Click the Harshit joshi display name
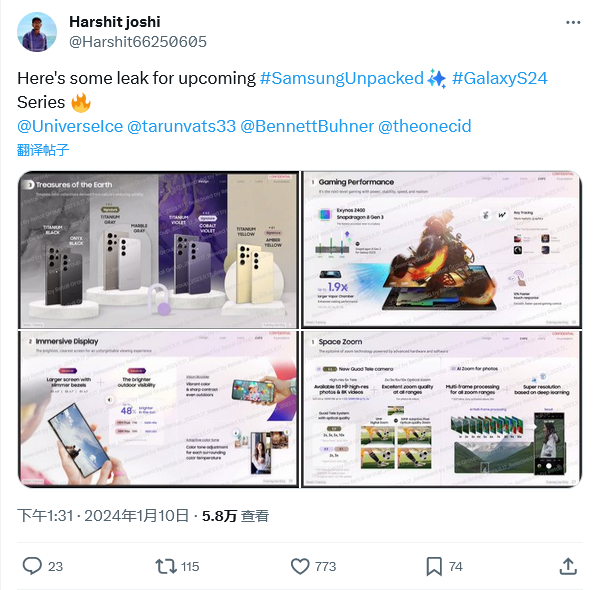598x590 pixels. pyautogui.click(x=115, y=22)
